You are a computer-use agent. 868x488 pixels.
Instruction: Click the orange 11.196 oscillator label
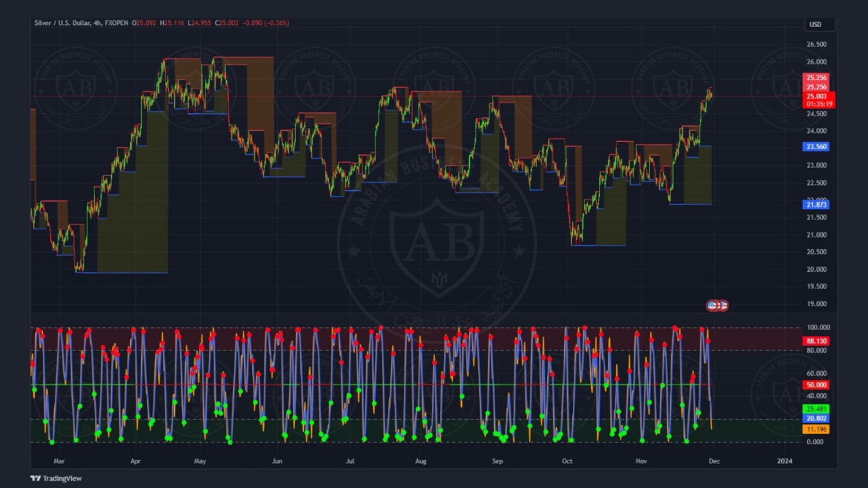[816, 430]
